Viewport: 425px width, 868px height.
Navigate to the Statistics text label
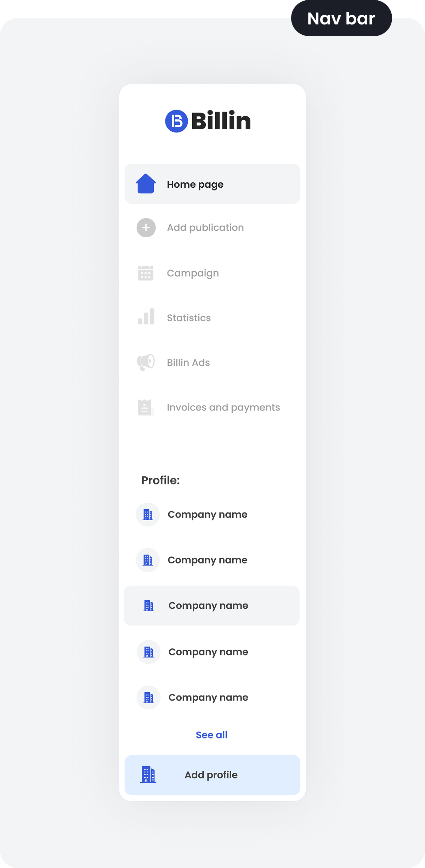[x=189, y=318]
